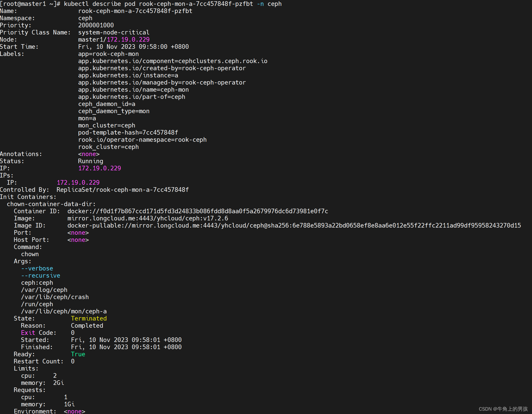Click ReplicaSet/rook-ceph-mon-a-7cc457848f controller name
This screenshot has width=532, height=414.
[123, 190]
